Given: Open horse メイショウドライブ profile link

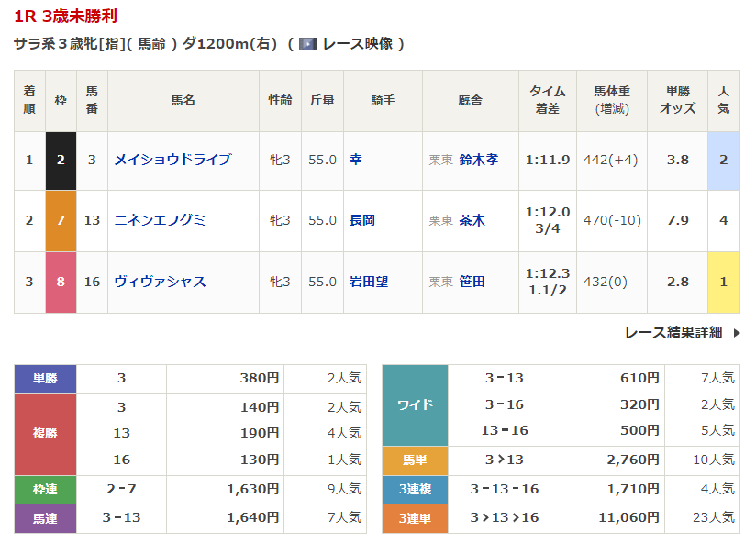Looking at the screenshot, I should click(172, 160).
